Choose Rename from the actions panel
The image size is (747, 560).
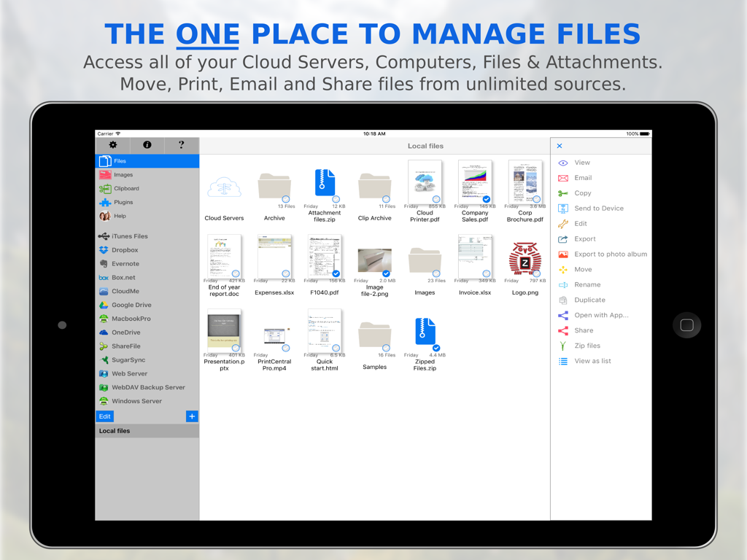click(588, 284)
